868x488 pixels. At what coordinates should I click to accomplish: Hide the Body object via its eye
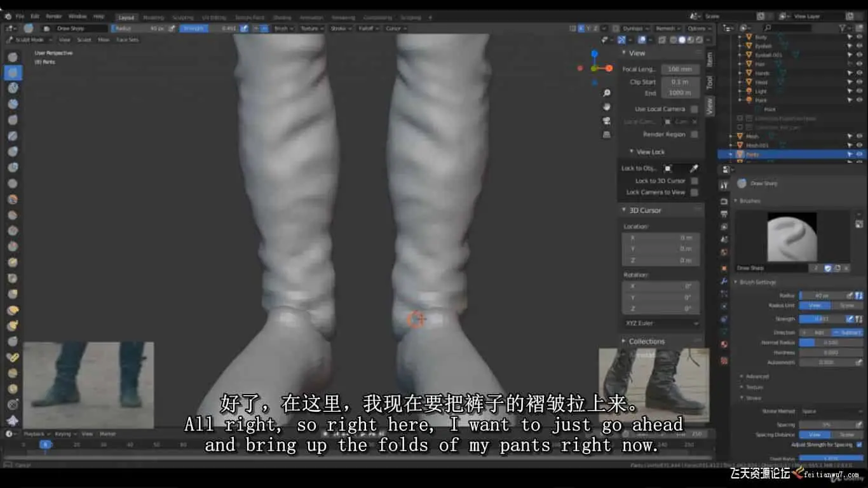click(859, 37)
